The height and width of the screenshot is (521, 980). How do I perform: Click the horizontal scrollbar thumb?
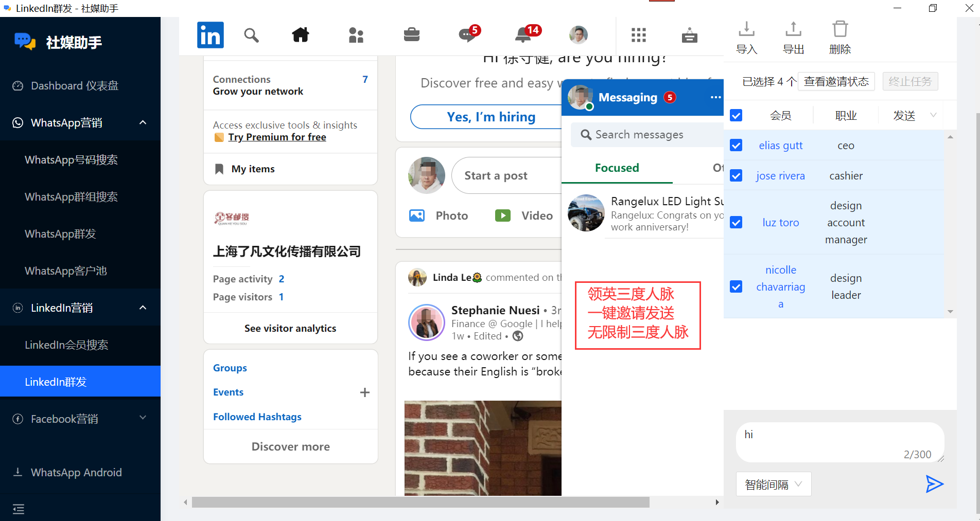[x=421, y=502]
